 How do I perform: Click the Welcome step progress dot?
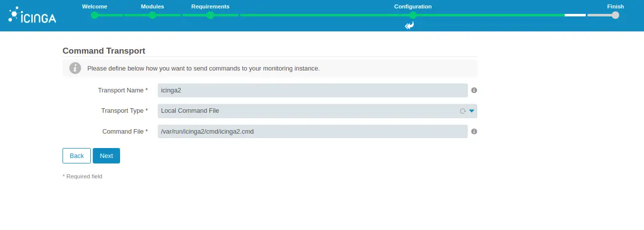click(x=94, y=15)
